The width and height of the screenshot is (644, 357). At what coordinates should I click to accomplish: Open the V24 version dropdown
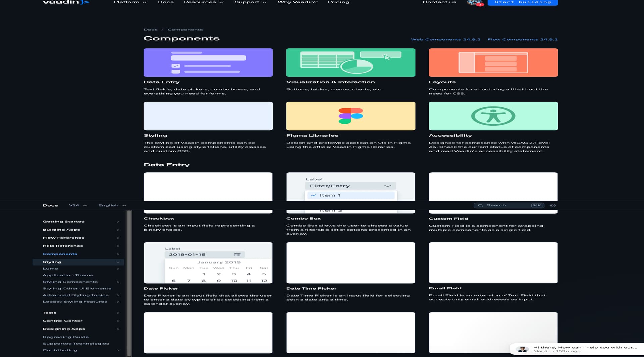(x=77, y=205)
